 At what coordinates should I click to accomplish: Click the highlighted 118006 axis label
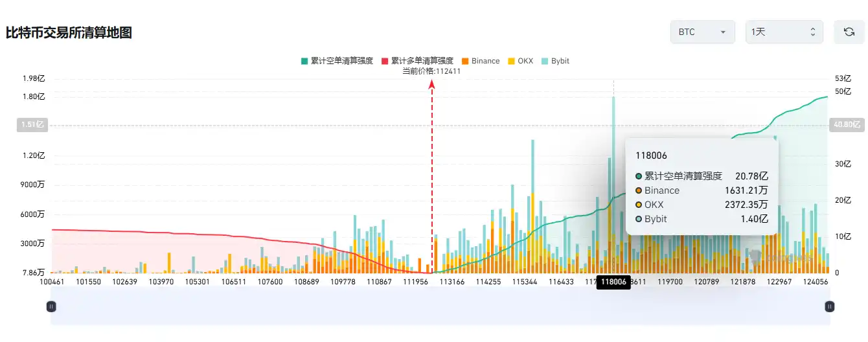tap(613, 282)
